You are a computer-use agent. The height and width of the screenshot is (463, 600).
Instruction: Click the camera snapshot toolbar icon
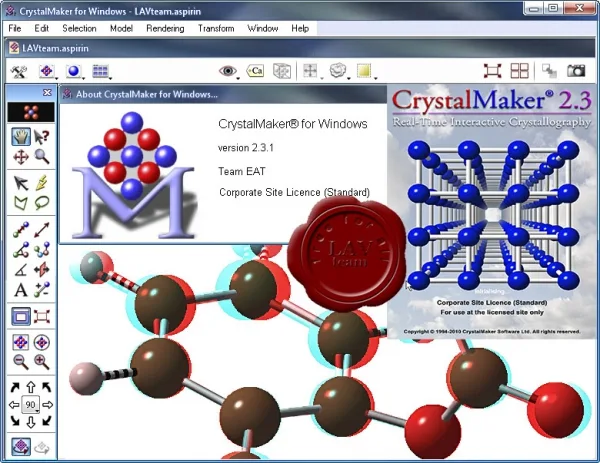pyautogui.click(x=576, y=71)
